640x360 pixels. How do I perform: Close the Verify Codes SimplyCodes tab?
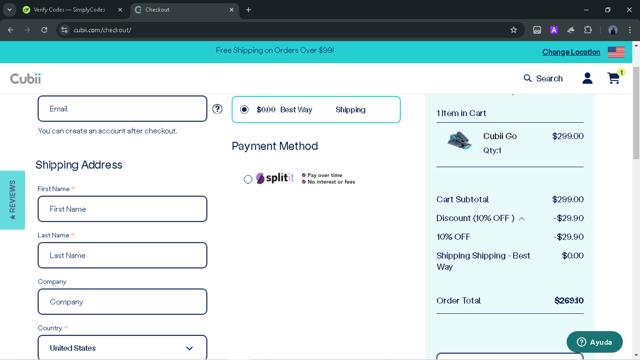[x=120, y=10]
